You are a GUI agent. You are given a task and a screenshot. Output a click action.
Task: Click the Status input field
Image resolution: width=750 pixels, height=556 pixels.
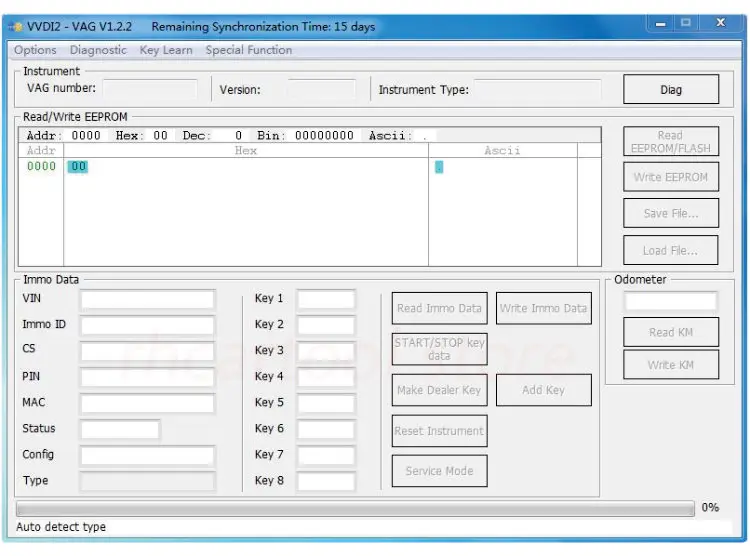[x=120, y=429]
